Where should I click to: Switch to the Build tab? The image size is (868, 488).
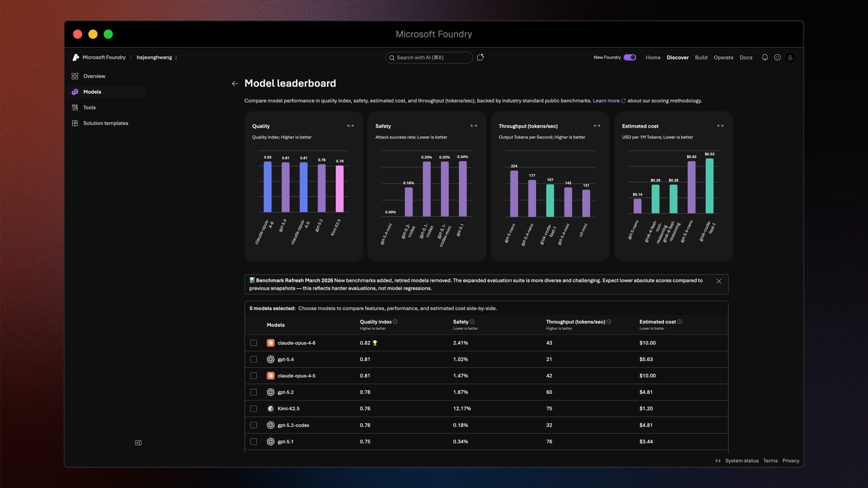click(x=701, y=58)
